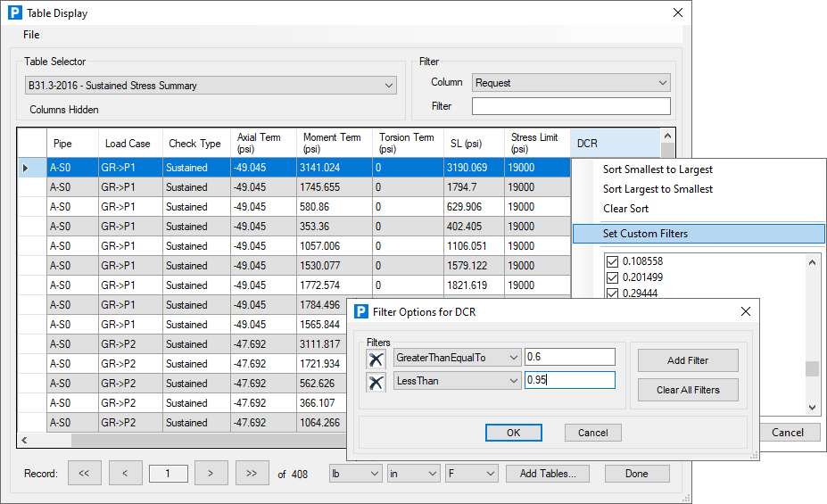Click the DCR values list scrollbar thumb
827x504 pixels.
click(x=812, y=368)
